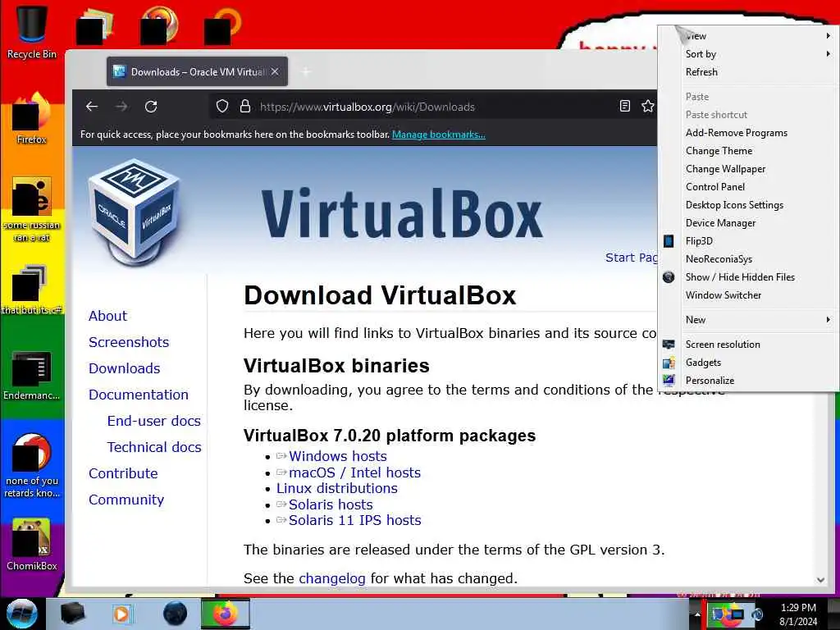840x630 pixels.
Task: Open the Screenshots sidebar link
Action: click(x=129, y=342)
